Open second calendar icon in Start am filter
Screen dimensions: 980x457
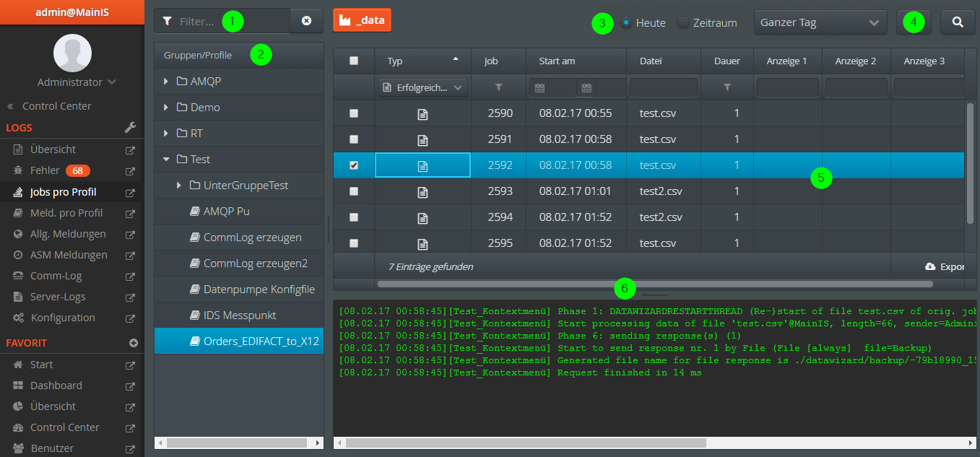click(x=587, y=88)
